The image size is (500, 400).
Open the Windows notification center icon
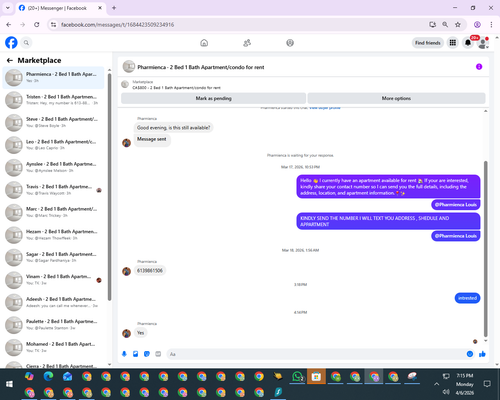[x=487, y=384]
